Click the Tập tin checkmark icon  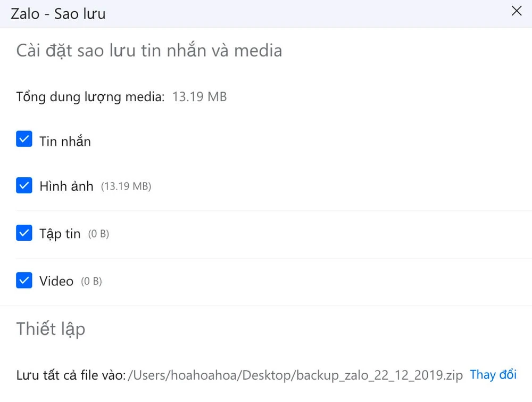[23, 233]
